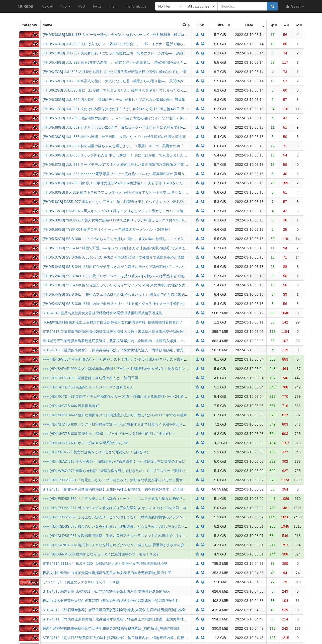Sort by seeders up-arrow column
Screen dimensions: 322x644
pyautogui.click(x=273, y=25)
